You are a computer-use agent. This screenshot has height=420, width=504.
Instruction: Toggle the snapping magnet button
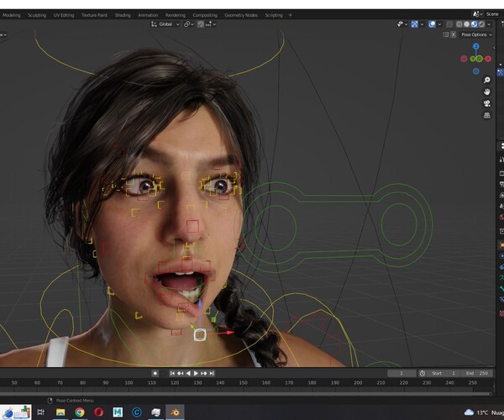pyautogui.click(x=201, y=24)
